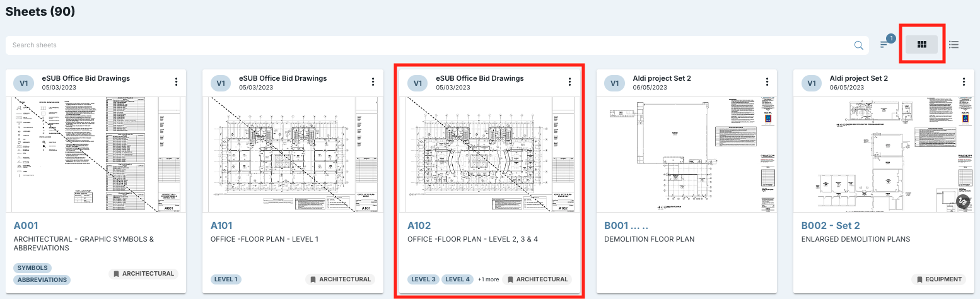Click the DEMOLITION FLOOR PLAN description
Viewport: 980px width, 299px height.
point(649,239)
